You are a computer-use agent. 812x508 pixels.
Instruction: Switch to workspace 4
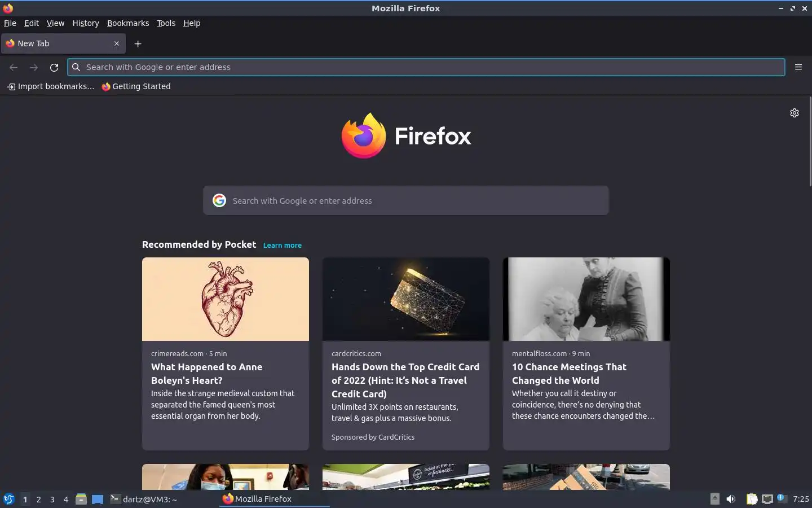tap(65, 499)
